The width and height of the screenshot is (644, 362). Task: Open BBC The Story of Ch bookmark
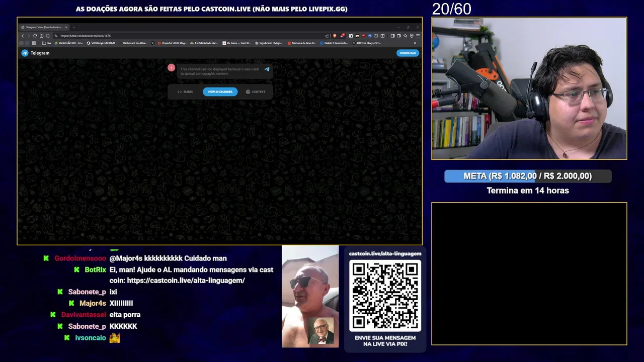click(367, 43)
